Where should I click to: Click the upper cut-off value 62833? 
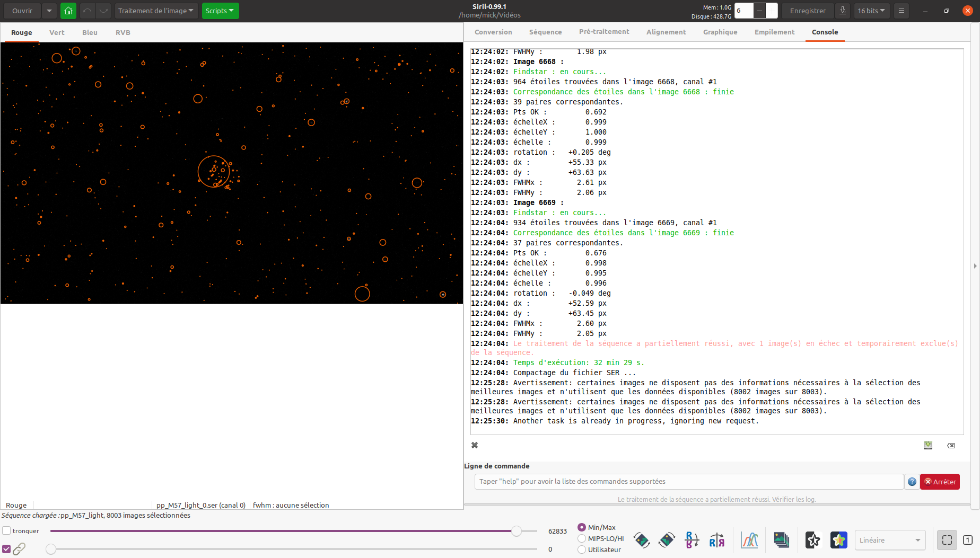click(557, 531)
